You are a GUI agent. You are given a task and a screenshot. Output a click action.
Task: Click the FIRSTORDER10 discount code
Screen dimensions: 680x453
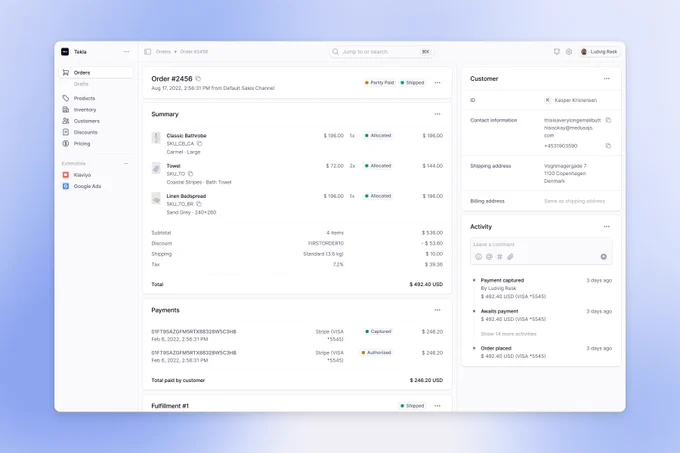pyautogui.click(x=326, y=243)
